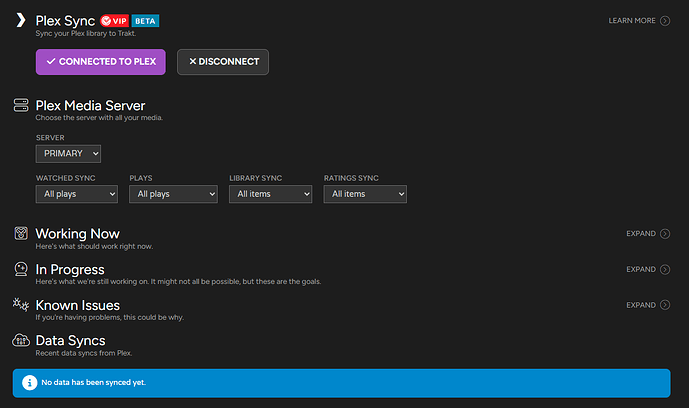689x408 pixels.
Task: Open the Plays dropdown
Action: click(174, 194)
